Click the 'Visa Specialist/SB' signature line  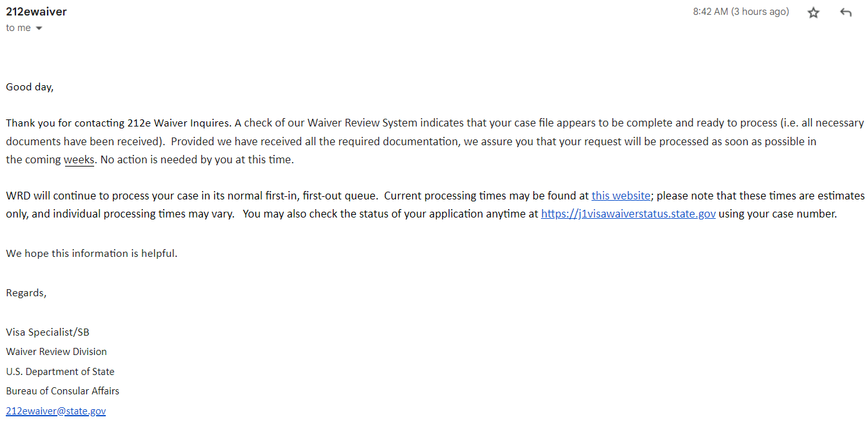tap(48, 332)
